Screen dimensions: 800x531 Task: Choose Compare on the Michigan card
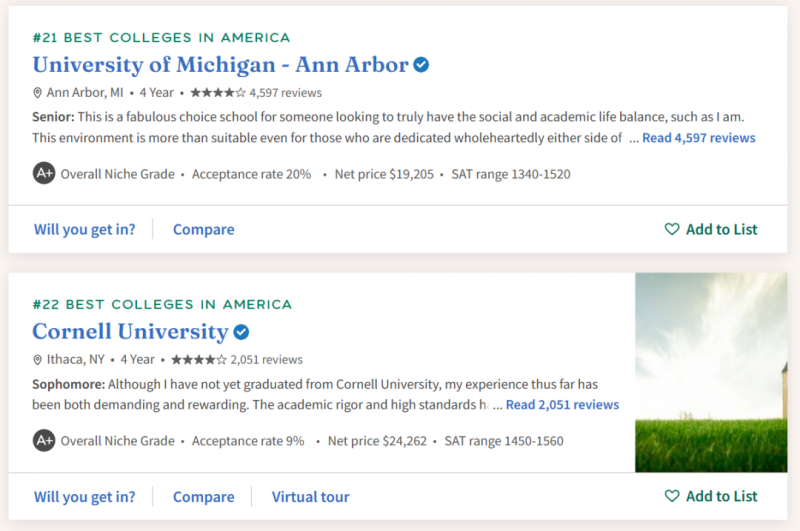(x=204, y=230)
